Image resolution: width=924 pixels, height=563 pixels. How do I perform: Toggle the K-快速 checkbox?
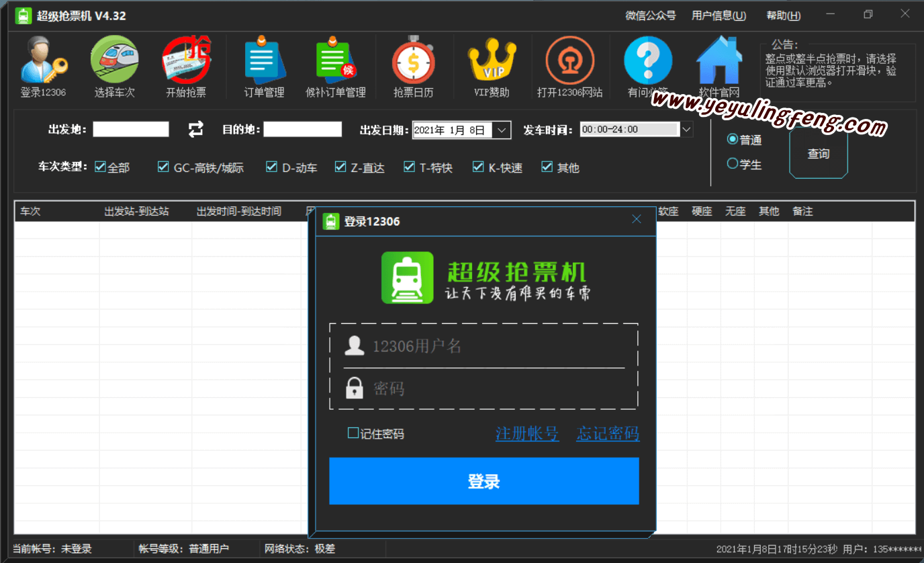478,167
